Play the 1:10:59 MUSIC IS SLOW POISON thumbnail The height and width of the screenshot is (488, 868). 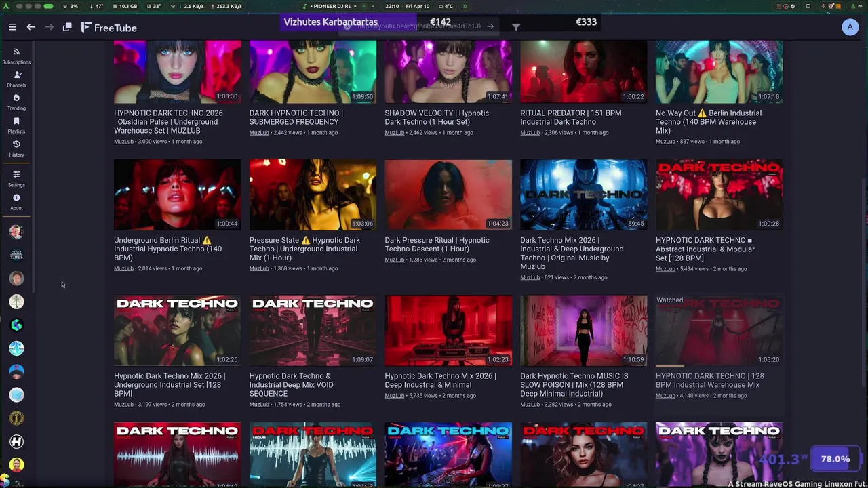[584, 331]
